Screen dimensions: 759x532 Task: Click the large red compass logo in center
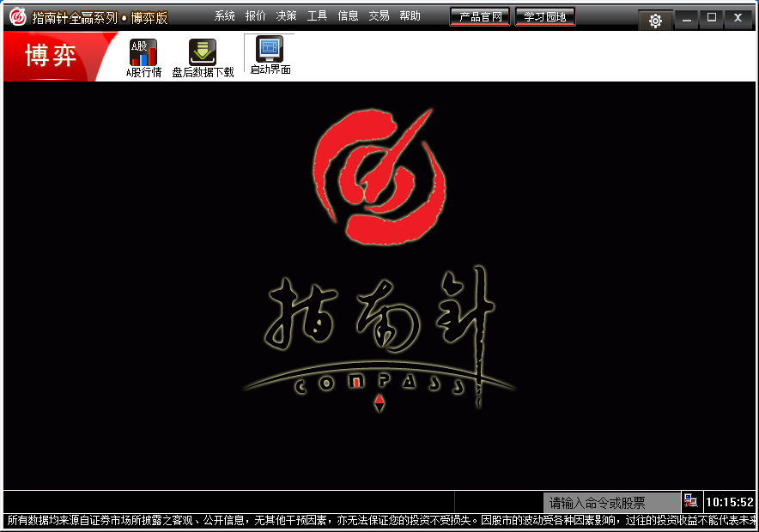(x=379, y=177)
